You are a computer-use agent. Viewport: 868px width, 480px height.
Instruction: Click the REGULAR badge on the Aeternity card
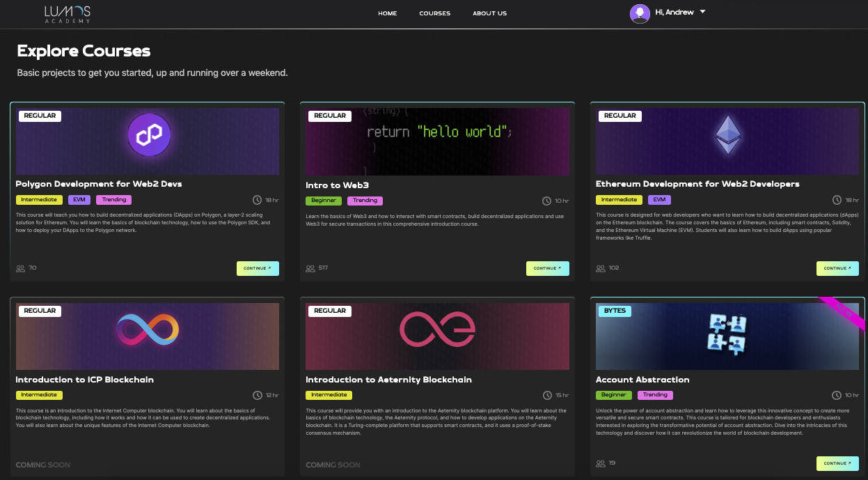(330, 311)
